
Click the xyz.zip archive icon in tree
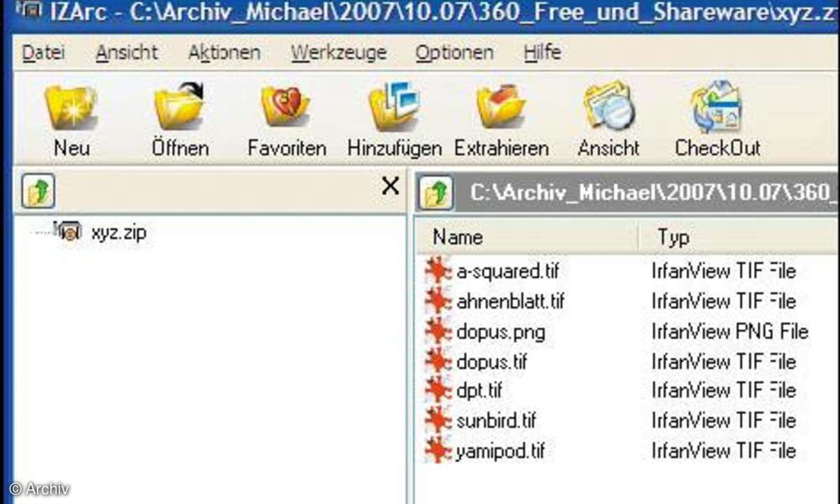pos(68,231)
